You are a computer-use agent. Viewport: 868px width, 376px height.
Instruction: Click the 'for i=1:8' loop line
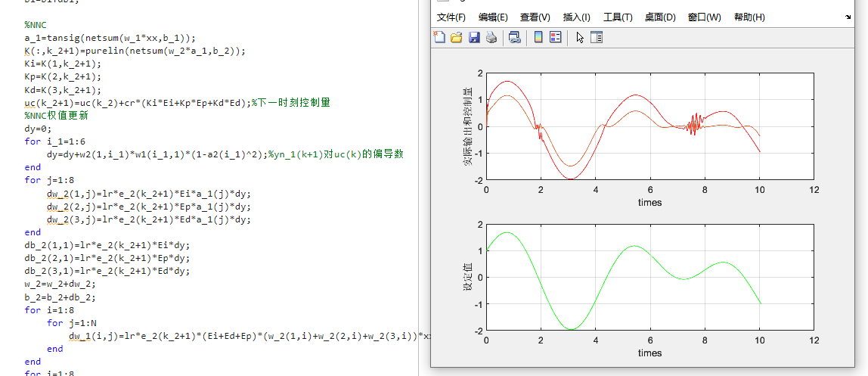49,310
